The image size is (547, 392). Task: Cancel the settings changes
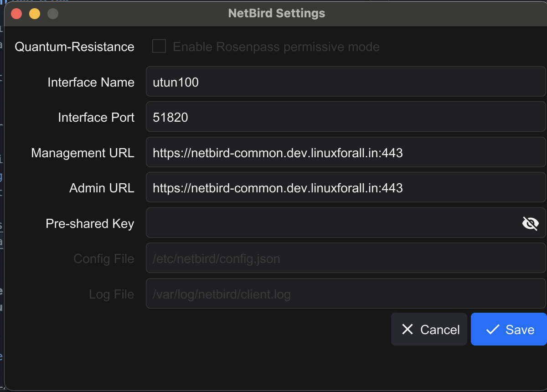click(429, 330)
